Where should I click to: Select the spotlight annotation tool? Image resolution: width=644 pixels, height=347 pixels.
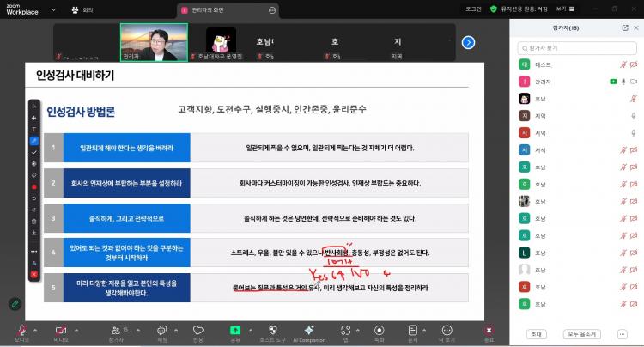(x=34, y=164)
